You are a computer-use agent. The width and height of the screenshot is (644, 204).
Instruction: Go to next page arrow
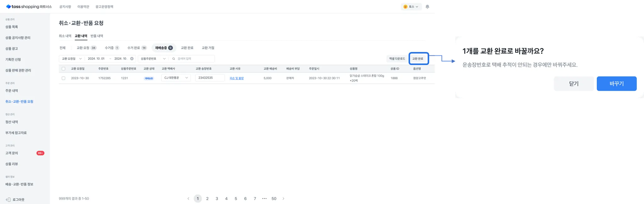coord(283,199)
